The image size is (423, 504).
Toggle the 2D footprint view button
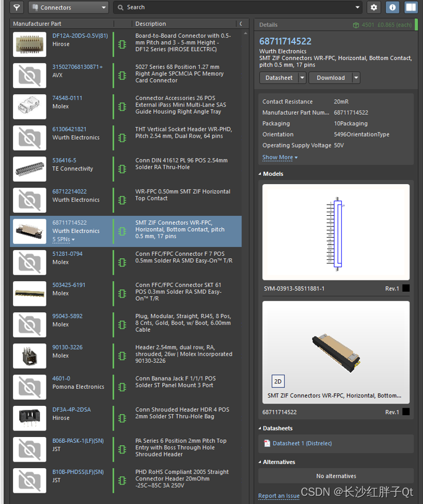(278, 381)
